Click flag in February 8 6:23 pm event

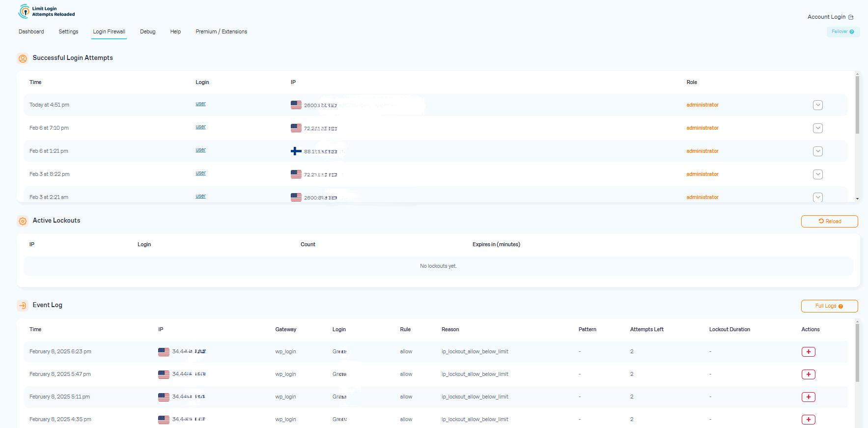coord(164,352)
